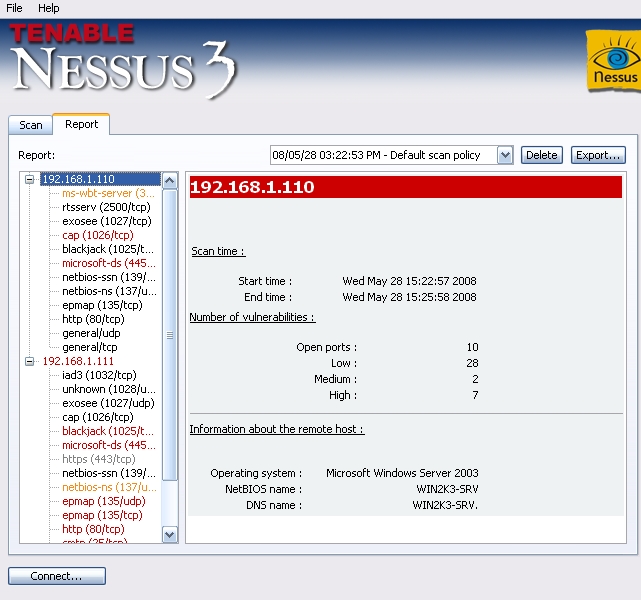Select first netbios-ssn (139/... entry under 192.168.1.110
The width and height of the screenshot is (641, 600).
pyautogui.click(x=109, y=277)
